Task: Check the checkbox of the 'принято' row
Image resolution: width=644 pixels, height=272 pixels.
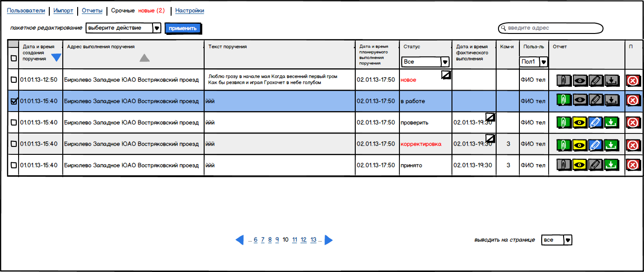Action: pyautogui.click(x=13, y=165)
